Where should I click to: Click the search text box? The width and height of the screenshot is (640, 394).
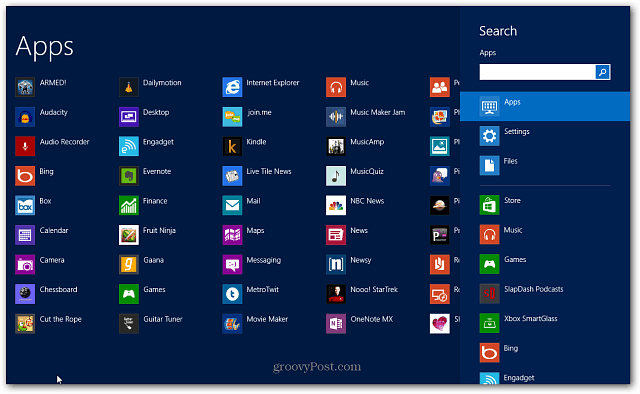click(x=537, y=72)
